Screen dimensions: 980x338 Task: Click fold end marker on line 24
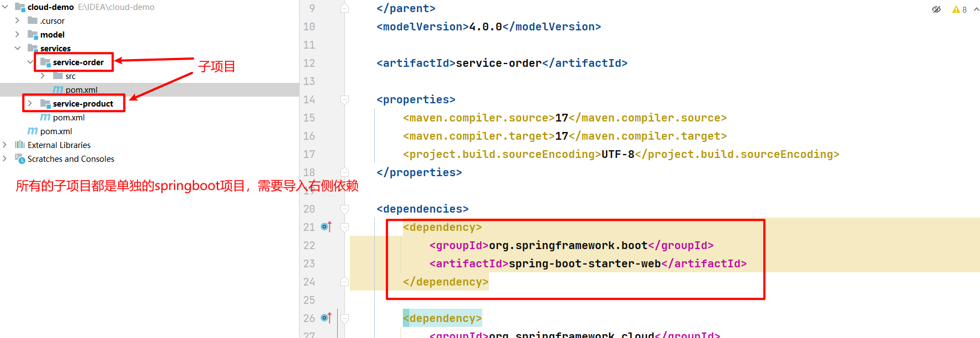point(344,282)
